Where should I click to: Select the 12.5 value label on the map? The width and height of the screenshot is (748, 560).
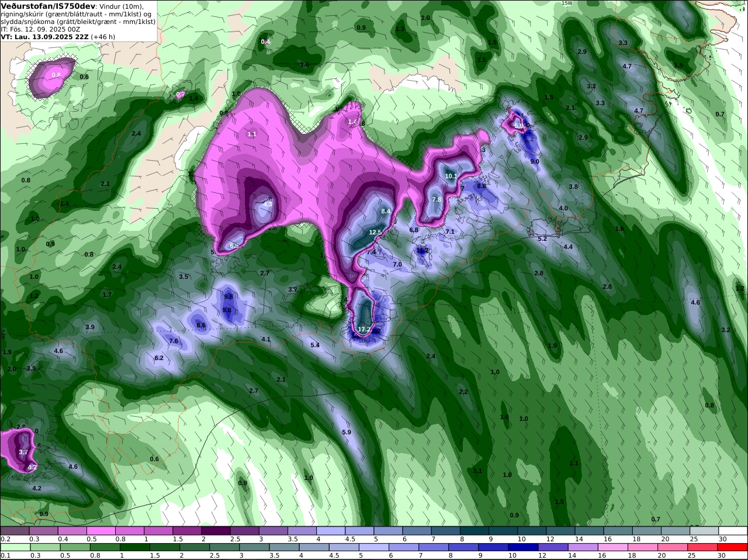click(375, 232)
